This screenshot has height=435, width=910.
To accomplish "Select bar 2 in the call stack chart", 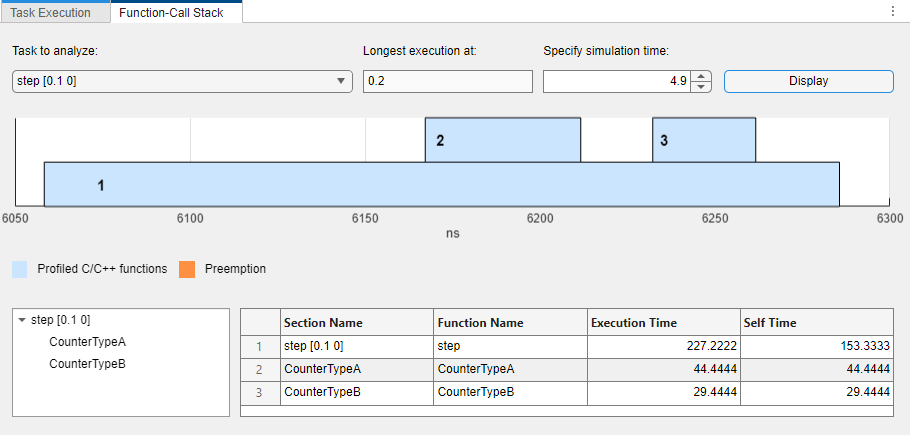I will coord(502,140).
